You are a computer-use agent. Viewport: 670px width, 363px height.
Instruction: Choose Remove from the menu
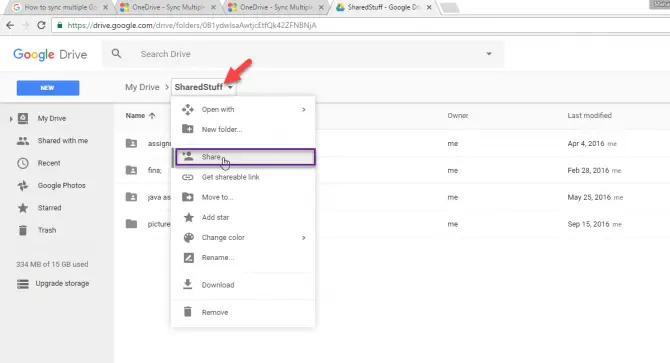click(x=243, y=312)
